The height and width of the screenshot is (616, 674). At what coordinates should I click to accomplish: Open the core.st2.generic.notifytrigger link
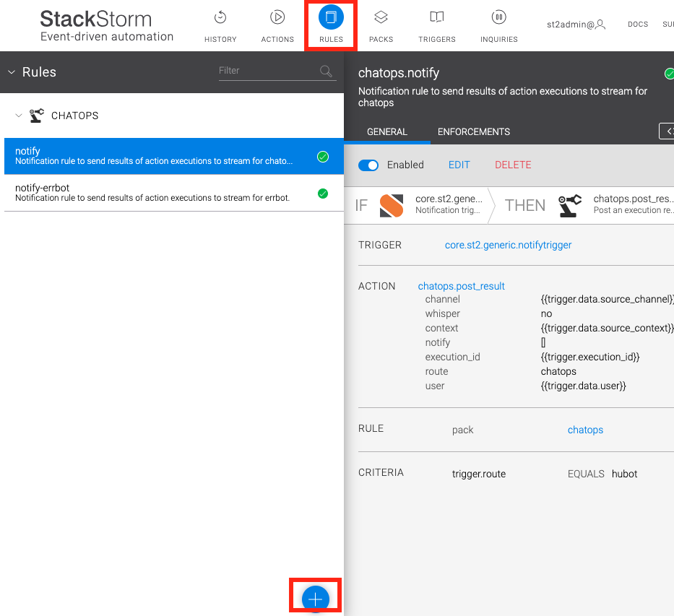(x=508, y=245)
